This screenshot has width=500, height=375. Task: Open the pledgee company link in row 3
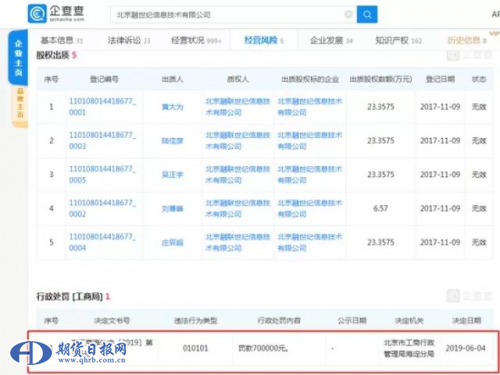tap(238, 174)
